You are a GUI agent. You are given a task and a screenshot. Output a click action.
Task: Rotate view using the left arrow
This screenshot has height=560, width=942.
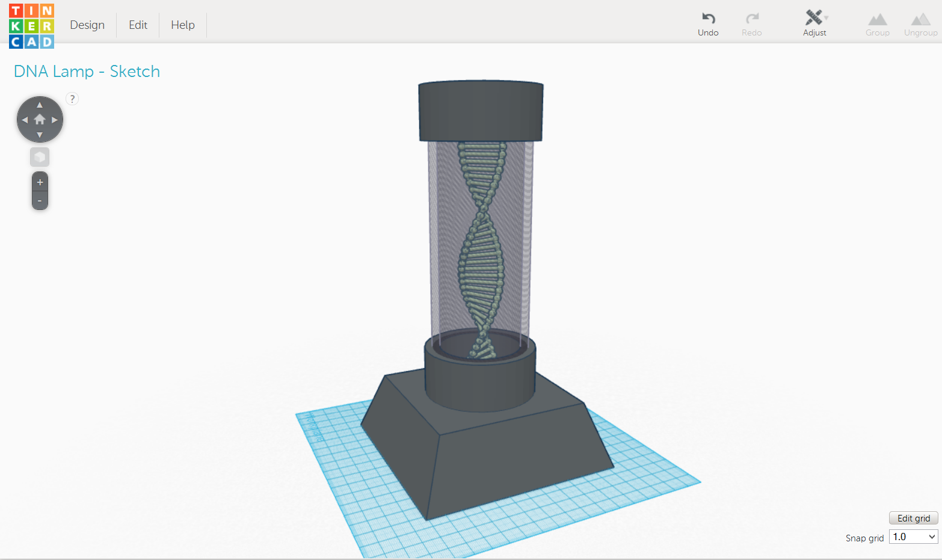[25, 119]
